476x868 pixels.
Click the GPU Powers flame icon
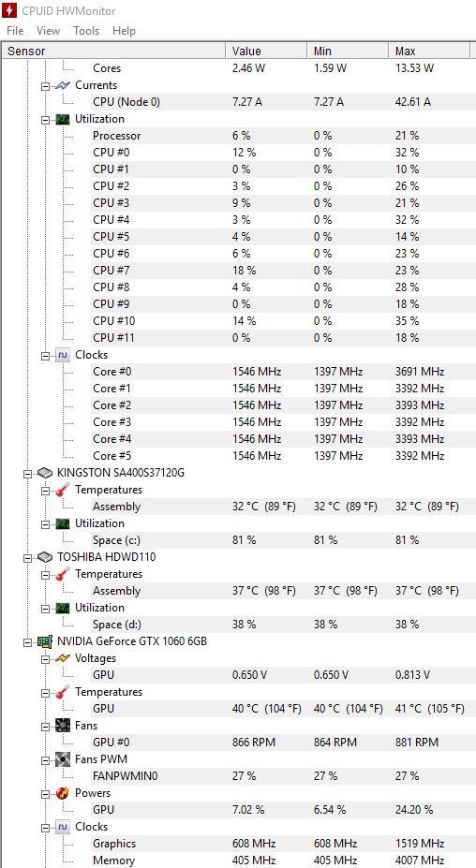click(x=63, y=793)
